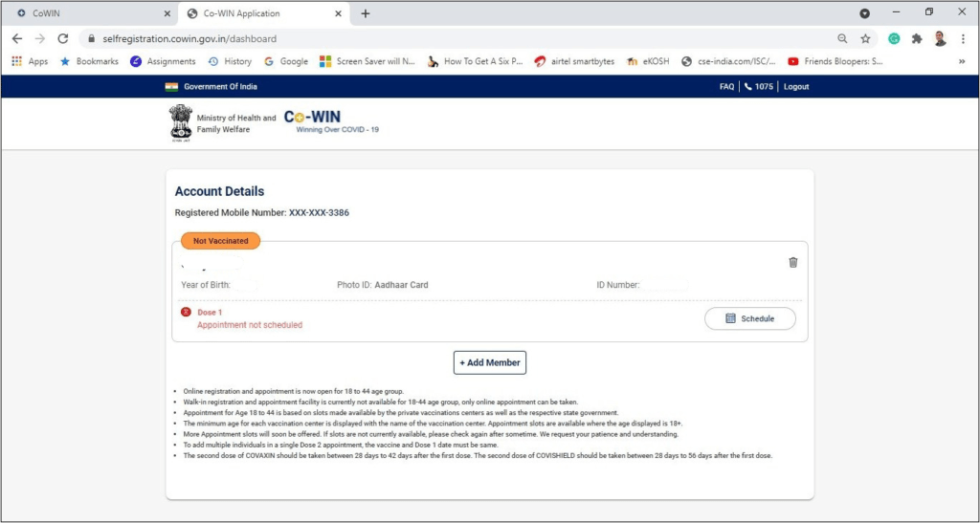Open the zoom magnifier icon in address bar

tap(842, 39)
